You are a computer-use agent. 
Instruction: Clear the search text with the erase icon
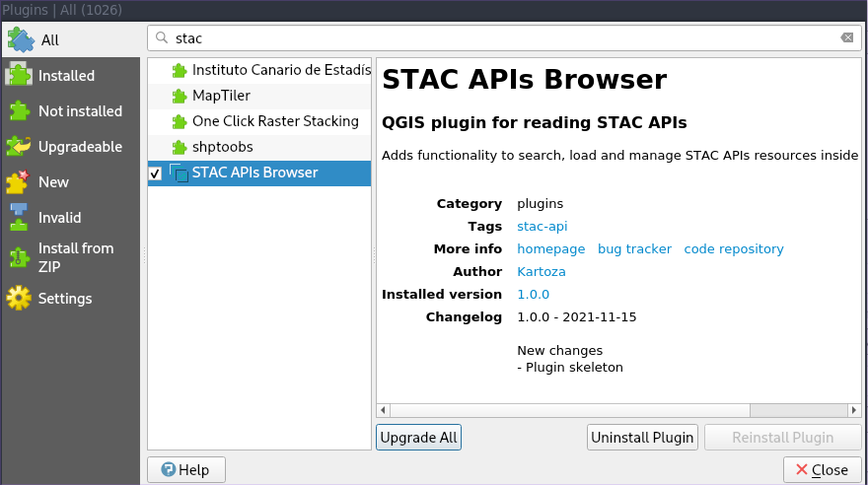pos(847,37)
